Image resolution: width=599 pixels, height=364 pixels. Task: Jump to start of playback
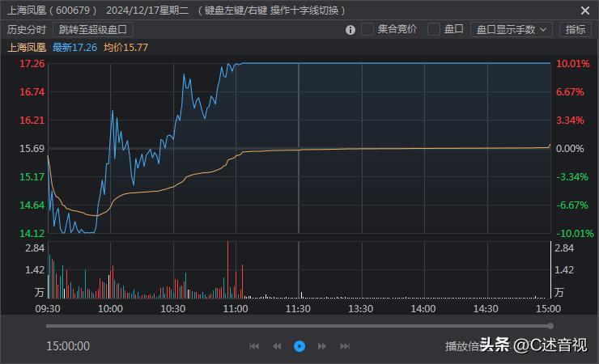pyautogui.click(x=254, y=346)
